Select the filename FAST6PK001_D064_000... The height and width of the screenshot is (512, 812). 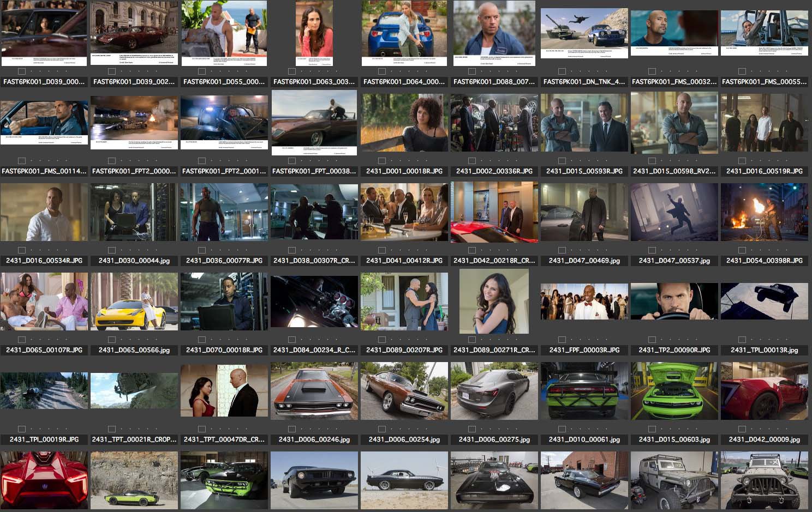coord(404,82)
